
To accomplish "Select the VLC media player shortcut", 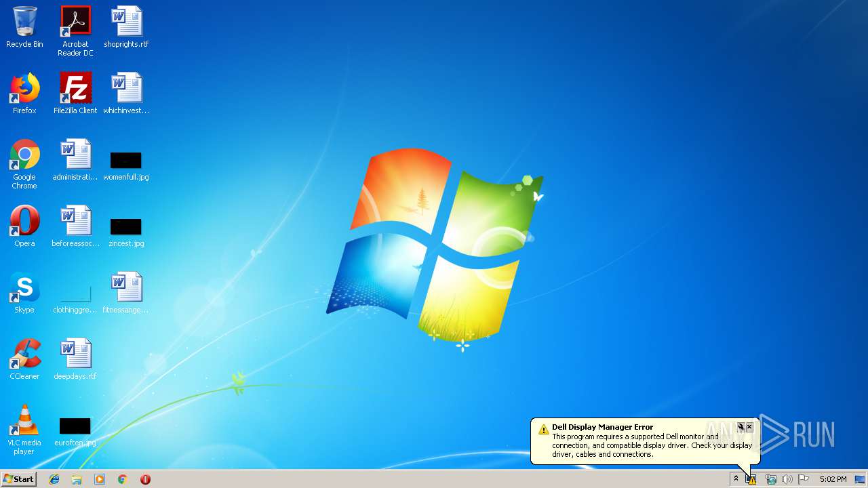I will point(24,430).
